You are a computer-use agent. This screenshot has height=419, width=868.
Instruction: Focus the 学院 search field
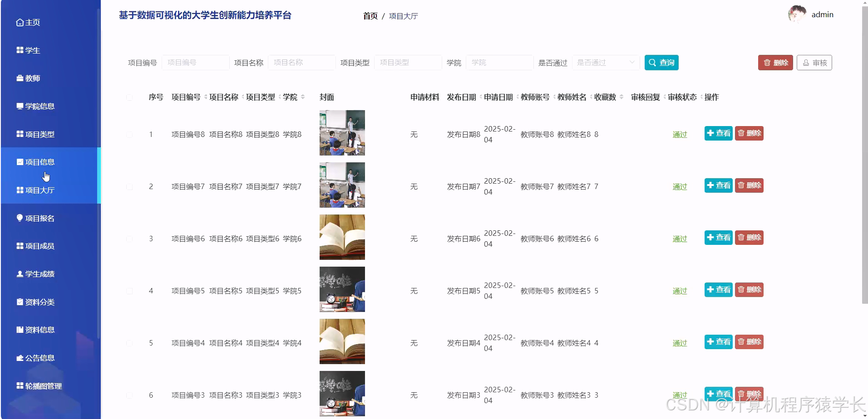500,63
